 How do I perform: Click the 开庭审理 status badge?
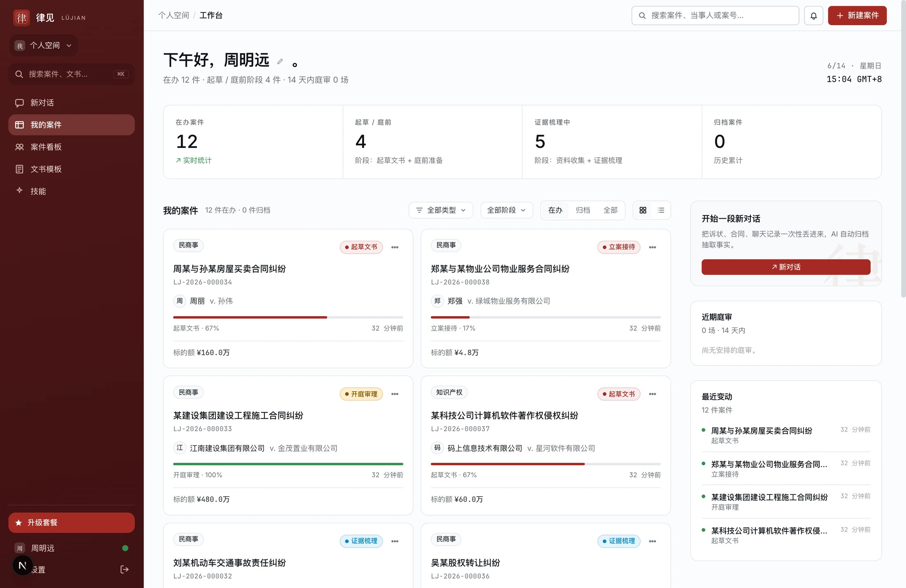361,394
